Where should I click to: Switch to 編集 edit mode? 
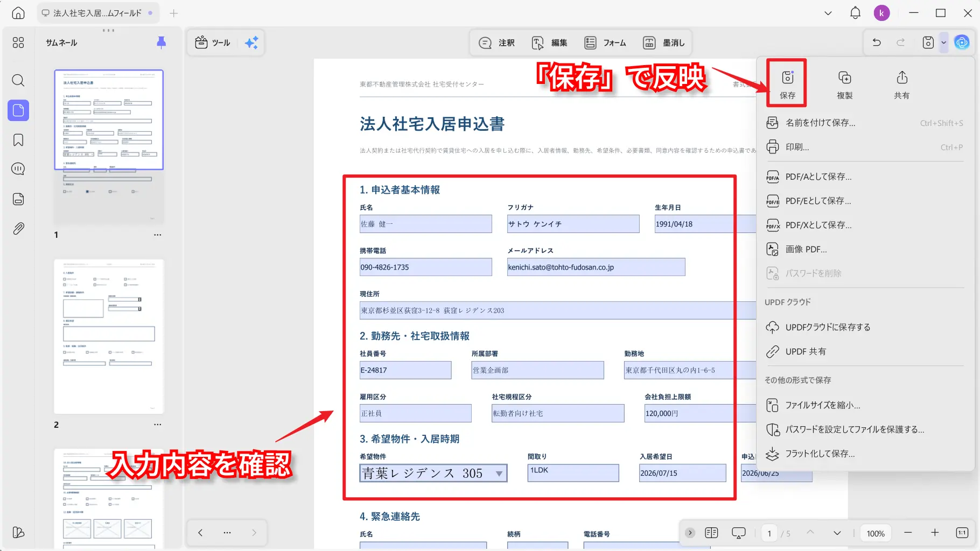549,43
